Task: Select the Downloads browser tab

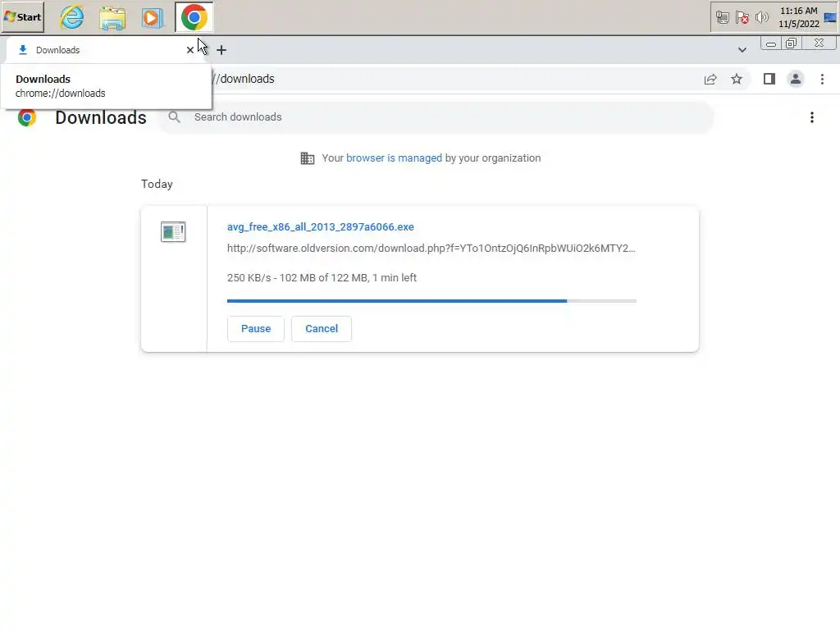Action: click(x=102, y=50)
